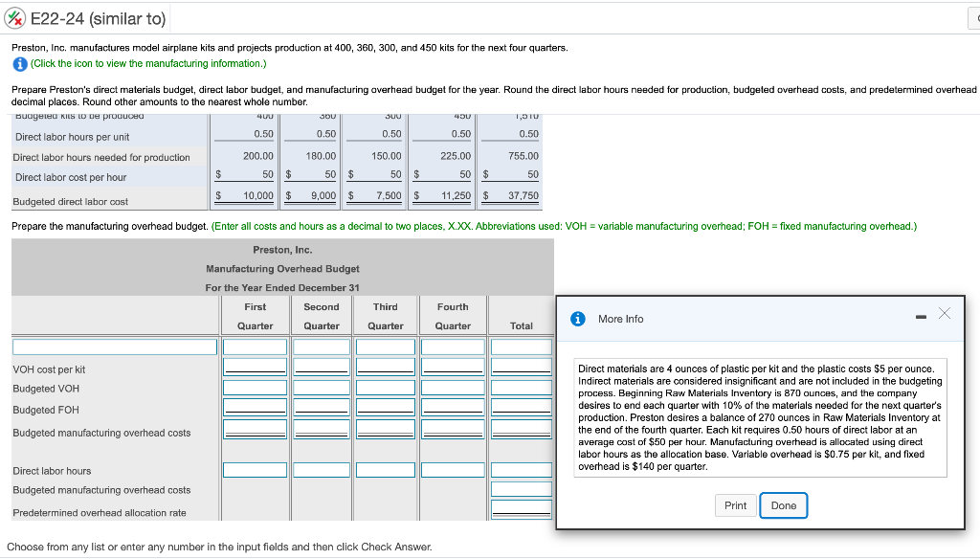The width and height of the screenshot is (980, 559).
Task: Click the More Info dialog title
Action: click(x=620, y=319)
